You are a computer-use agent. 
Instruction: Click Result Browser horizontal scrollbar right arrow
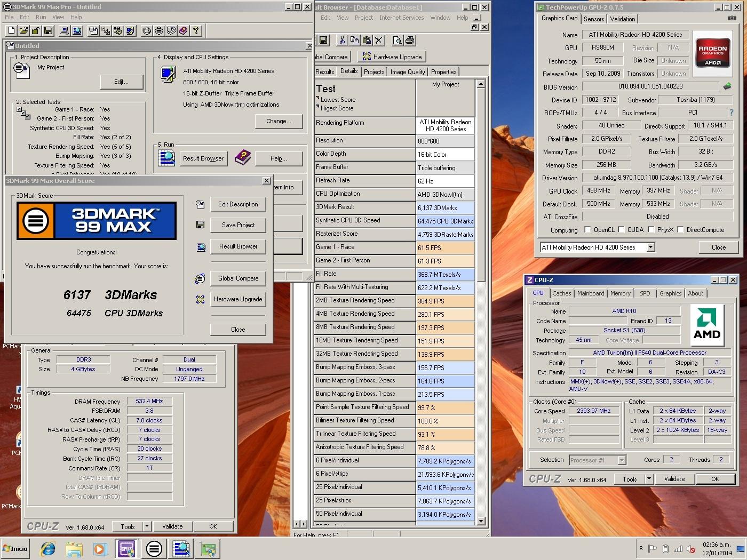[x=304, y=524]
